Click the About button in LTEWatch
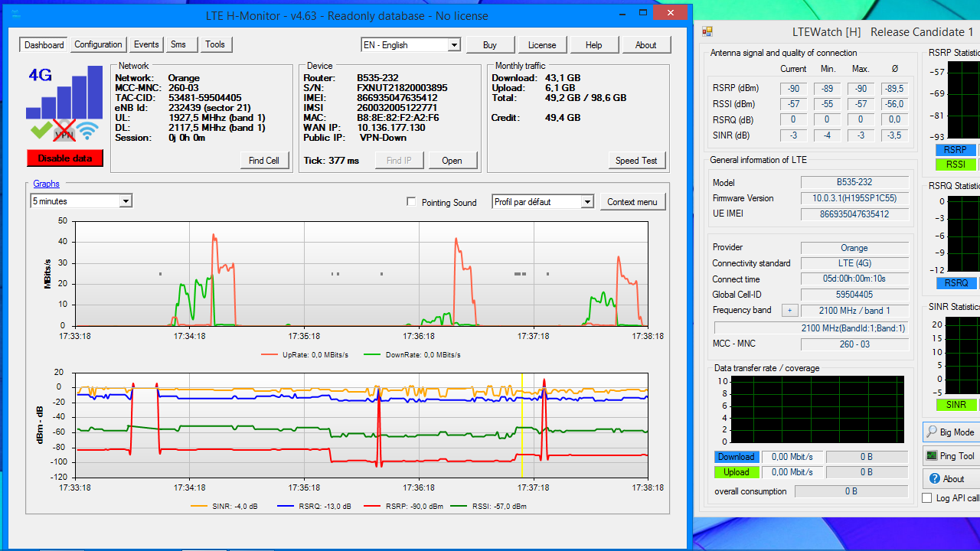The width and height of the screenshot is (980, 551). [x=952, y=479]
